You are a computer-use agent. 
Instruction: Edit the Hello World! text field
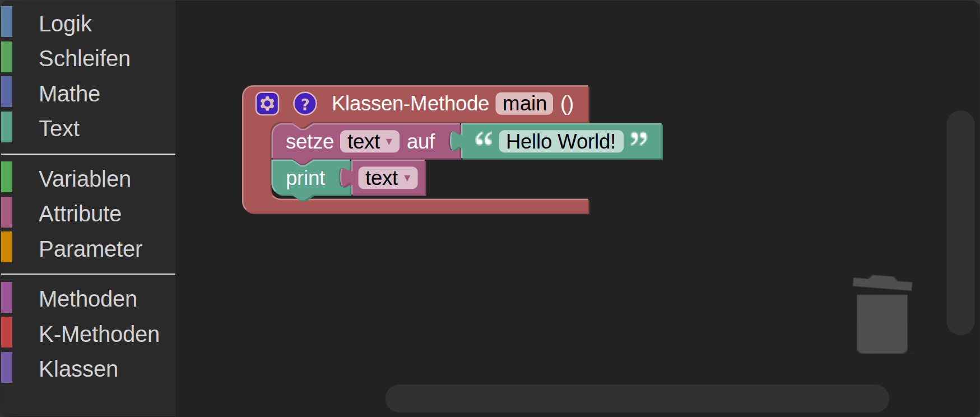pyautogui.click(x=560, y=142)
